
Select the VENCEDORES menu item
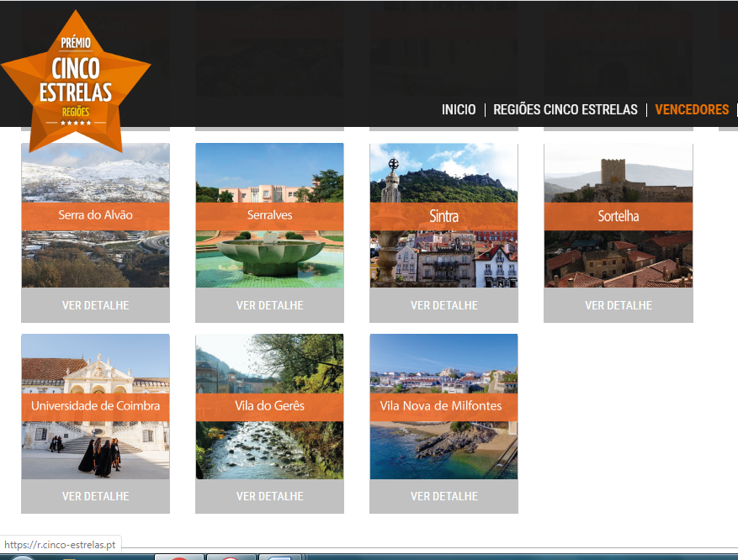click(x=692, y=110)
